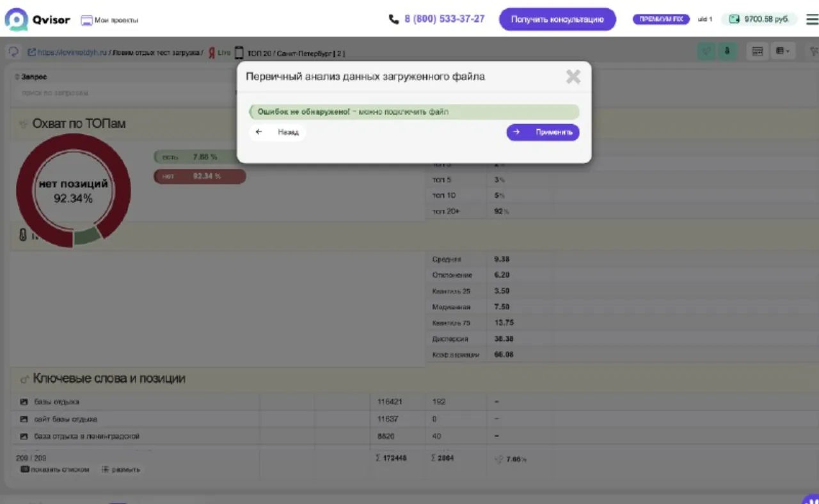Click image icon for "база отдыха в ленинградской"
The image size is (819, 504).
tap(24, 436)
